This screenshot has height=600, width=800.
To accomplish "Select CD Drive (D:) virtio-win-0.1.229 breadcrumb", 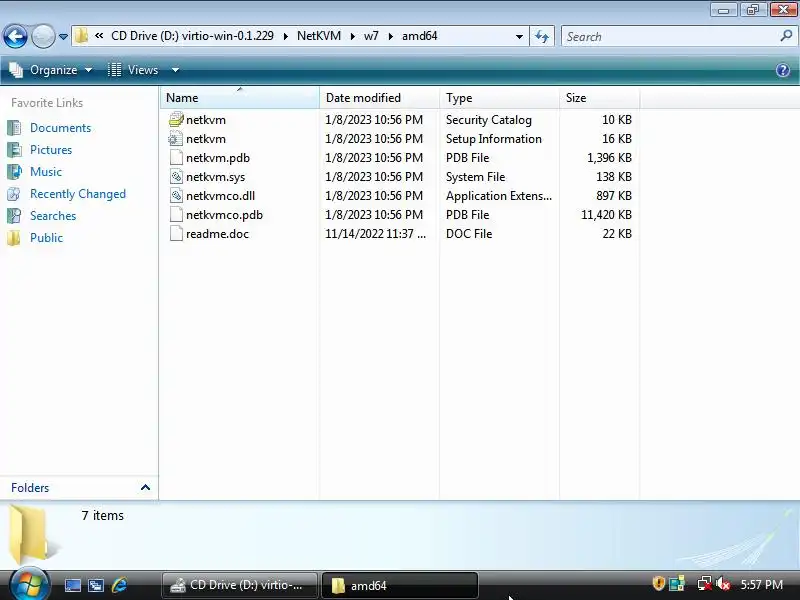I will tap(192, 36).
